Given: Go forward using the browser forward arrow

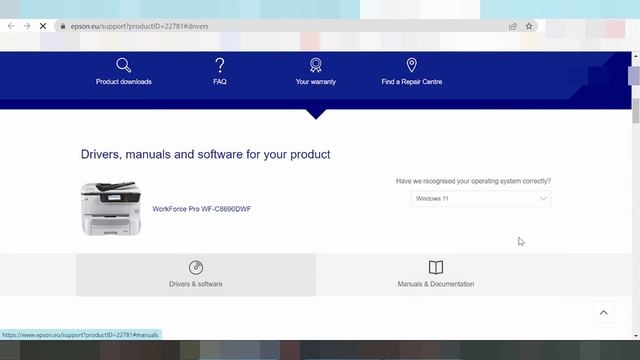Looking at the screenshot, I should tap(27, 26).
